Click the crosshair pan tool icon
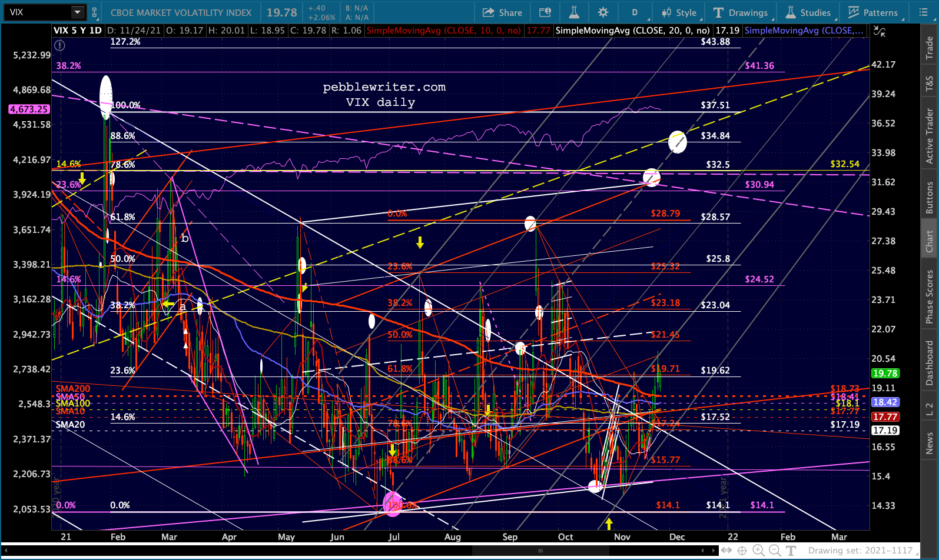The image size is (939, 560). pyautogui.click(x=742, y=551)
